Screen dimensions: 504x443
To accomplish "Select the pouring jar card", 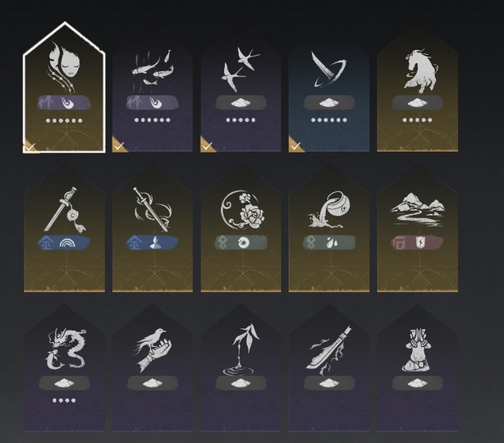I will click(x=329, y=228).
